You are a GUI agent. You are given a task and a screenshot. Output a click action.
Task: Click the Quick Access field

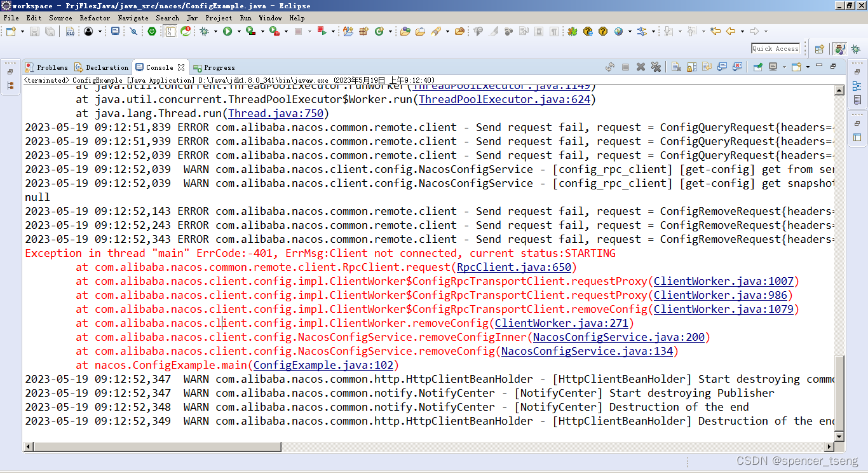click(775, 48)
